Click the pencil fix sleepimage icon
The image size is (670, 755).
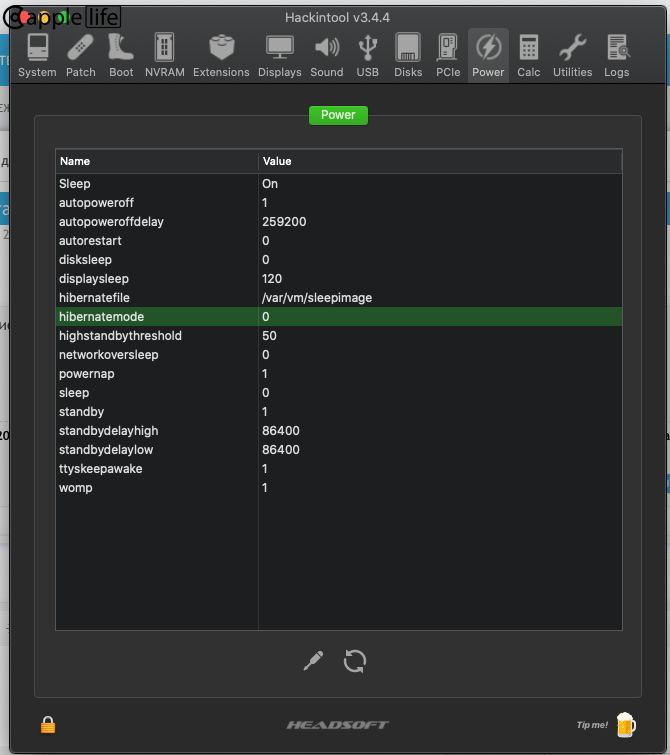point(314,661)
